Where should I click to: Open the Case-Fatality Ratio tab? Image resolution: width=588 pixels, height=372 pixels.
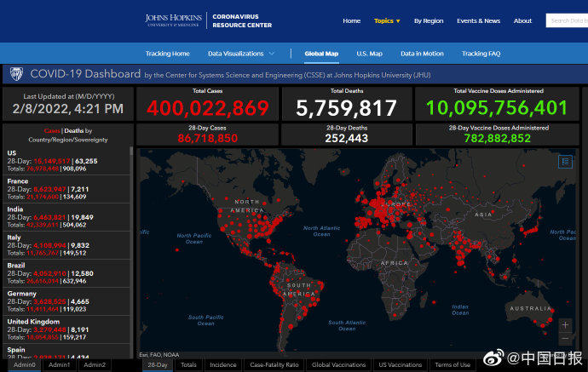coord(274,365)
